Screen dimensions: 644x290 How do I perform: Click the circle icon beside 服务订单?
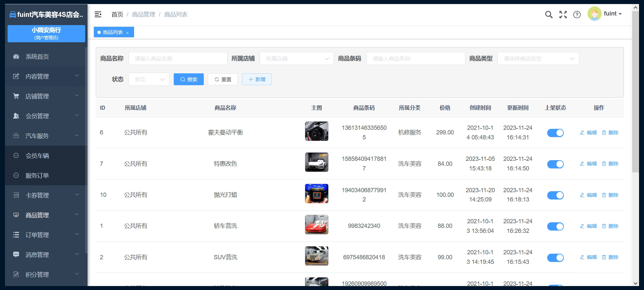point(16,175)
